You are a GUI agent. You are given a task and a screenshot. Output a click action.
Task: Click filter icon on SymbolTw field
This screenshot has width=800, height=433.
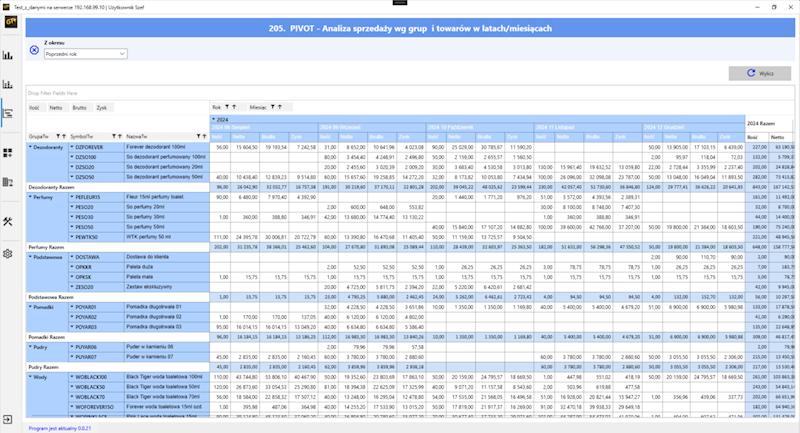[114, 136]
